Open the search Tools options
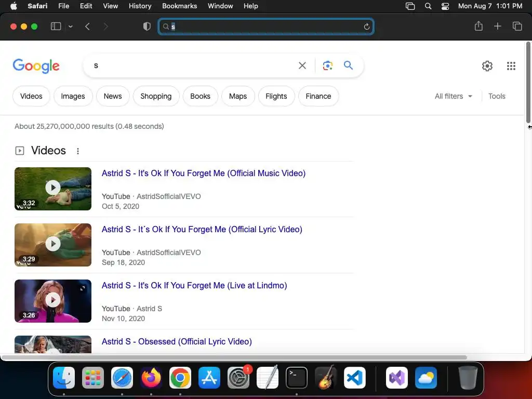This screenshot has width=532, height=399. tap(497, 96)
